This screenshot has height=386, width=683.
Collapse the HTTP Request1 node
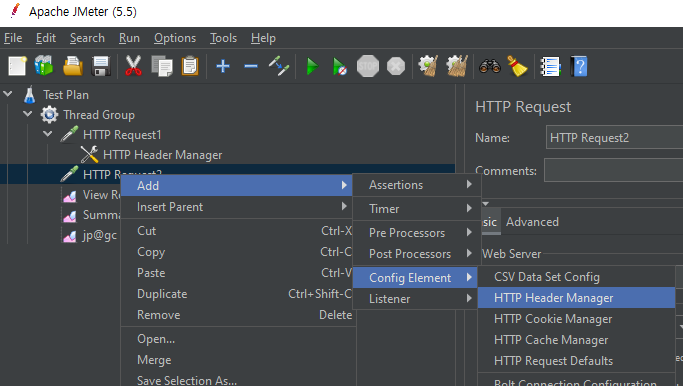pos(48,134)
